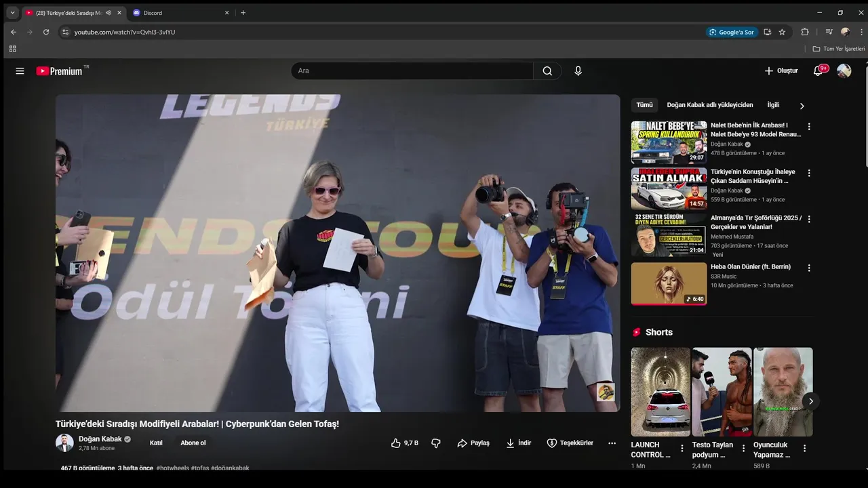Image resolution: width=868 pixels, height=488 pixels.
Task: Open the SATIN ALMAK Supra thumbnail
Action: click(669, 189)
